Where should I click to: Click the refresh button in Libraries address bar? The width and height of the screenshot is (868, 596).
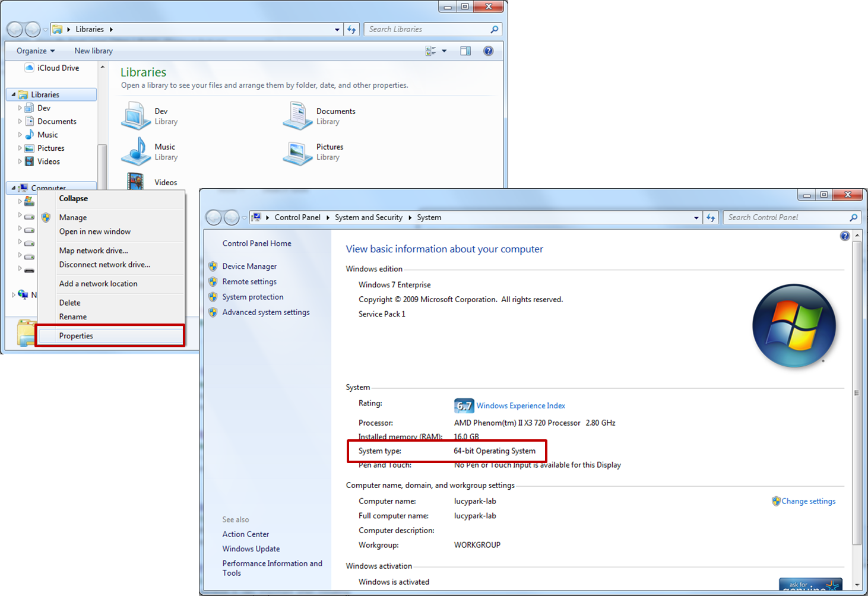point(351,29)
